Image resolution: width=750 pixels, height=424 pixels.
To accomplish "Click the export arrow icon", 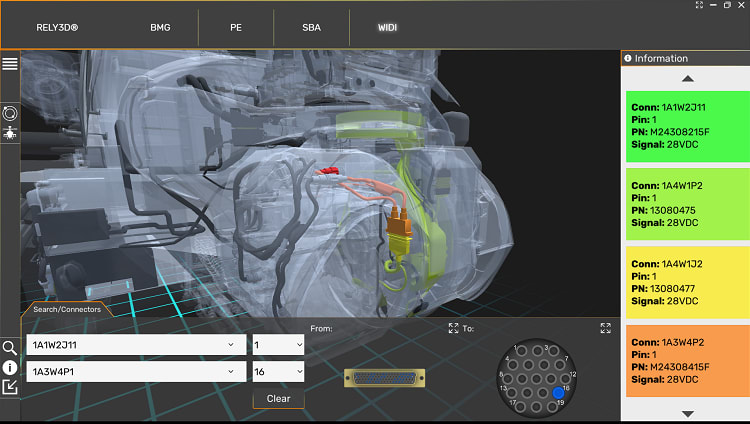I will (10, 387).
